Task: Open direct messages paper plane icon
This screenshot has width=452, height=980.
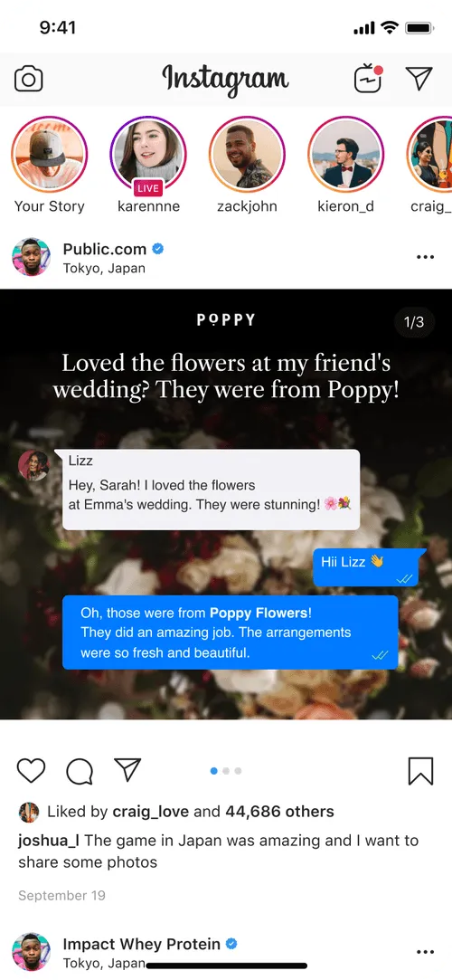Action: [x=419, y=78]
